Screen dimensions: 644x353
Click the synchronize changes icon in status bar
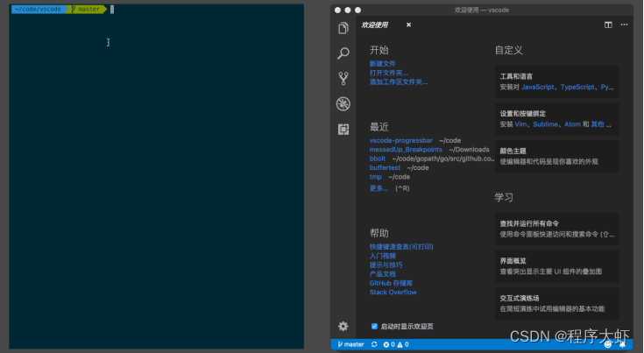pyautogui.click(x=374, y=344)
